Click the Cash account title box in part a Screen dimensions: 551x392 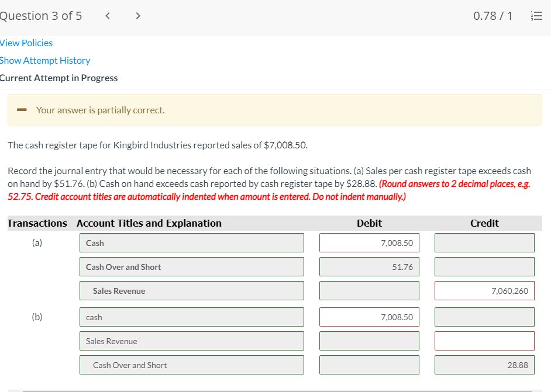pos(191,242)
